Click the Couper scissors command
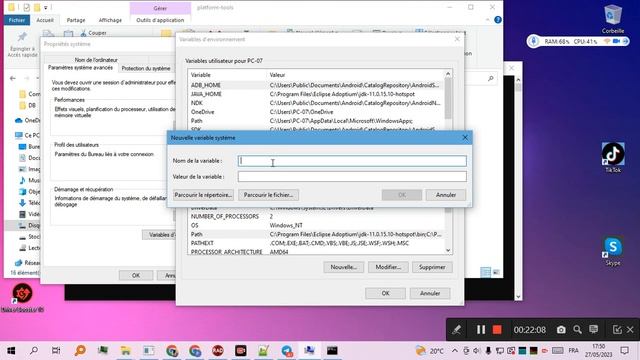The height and width of the screenshot is (360, 640). pos(93,33)
